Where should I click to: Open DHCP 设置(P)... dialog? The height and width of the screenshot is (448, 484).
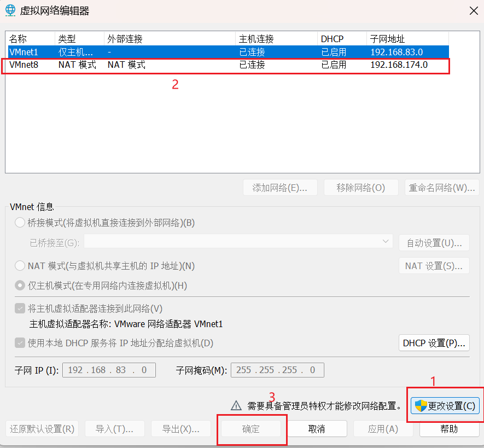click(434, 343)
